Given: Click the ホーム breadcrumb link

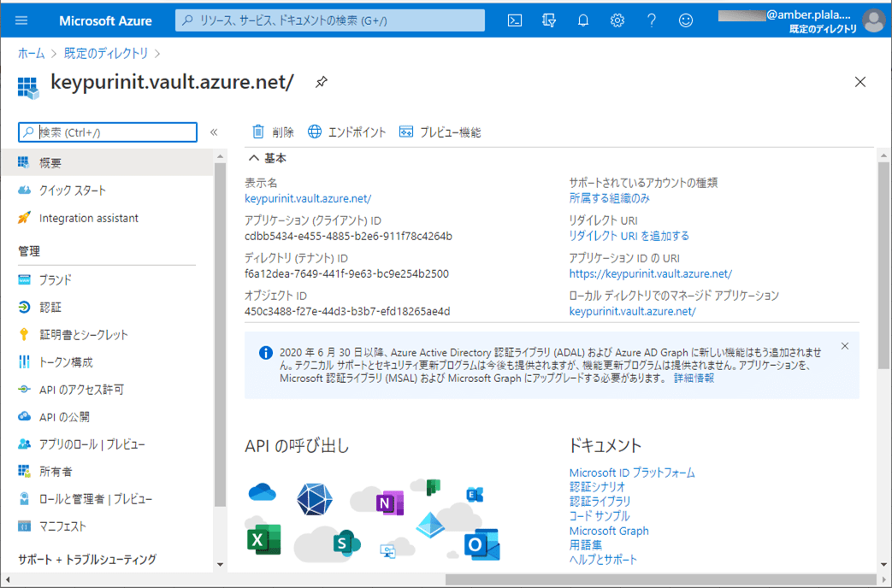Looking at the screenshot, I should click(32, 54).
